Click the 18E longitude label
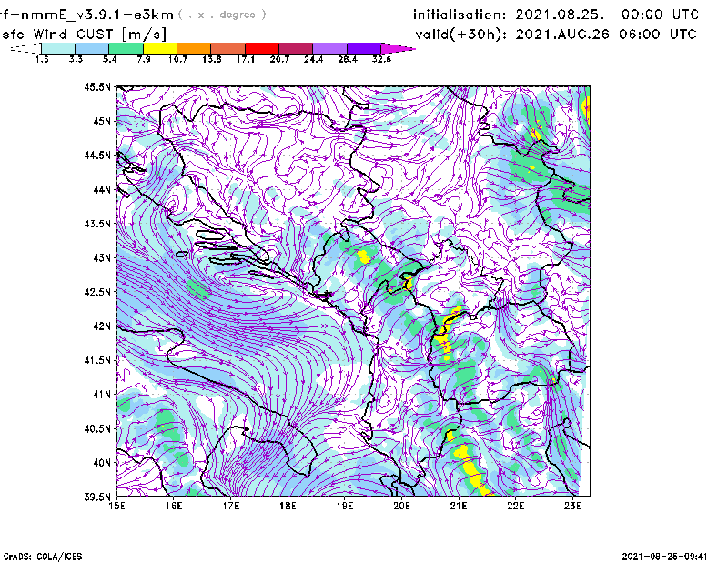728x562 pixels. [x=288, y=506]
